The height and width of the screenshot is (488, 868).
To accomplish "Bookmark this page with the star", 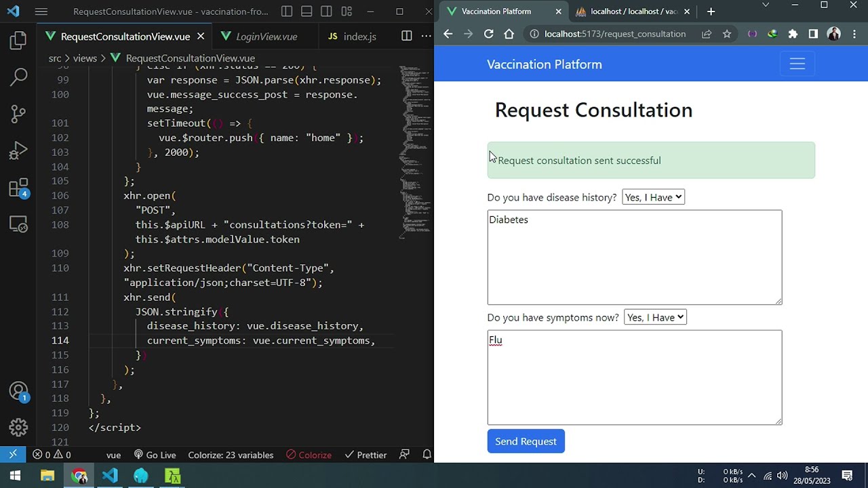I will (727, 34).
